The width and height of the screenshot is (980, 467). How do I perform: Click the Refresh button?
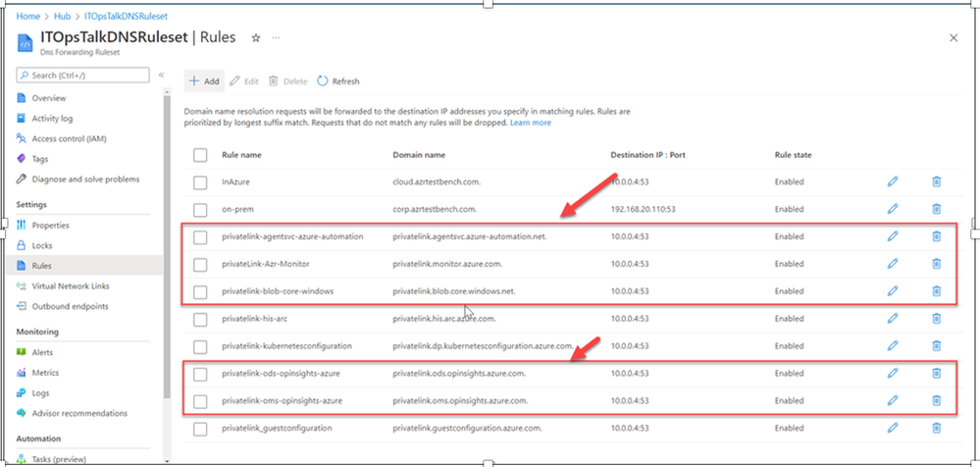[338, 81]
